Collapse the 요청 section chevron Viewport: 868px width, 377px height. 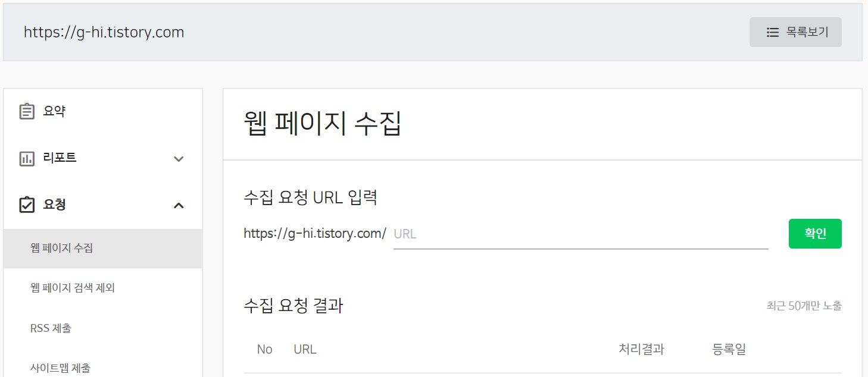click(177, 205)
